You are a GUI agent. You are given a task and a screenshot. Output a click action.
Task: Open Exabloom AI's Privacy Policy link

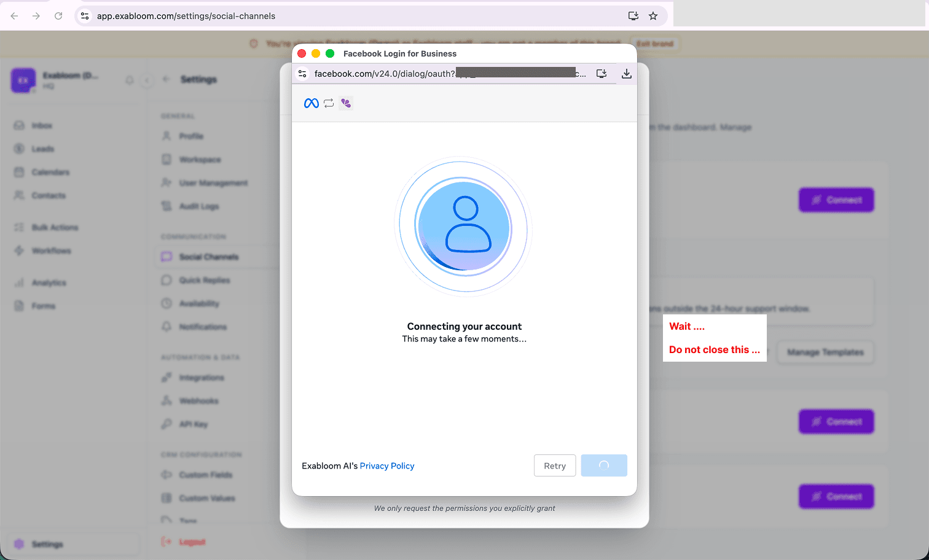[387, 466]
